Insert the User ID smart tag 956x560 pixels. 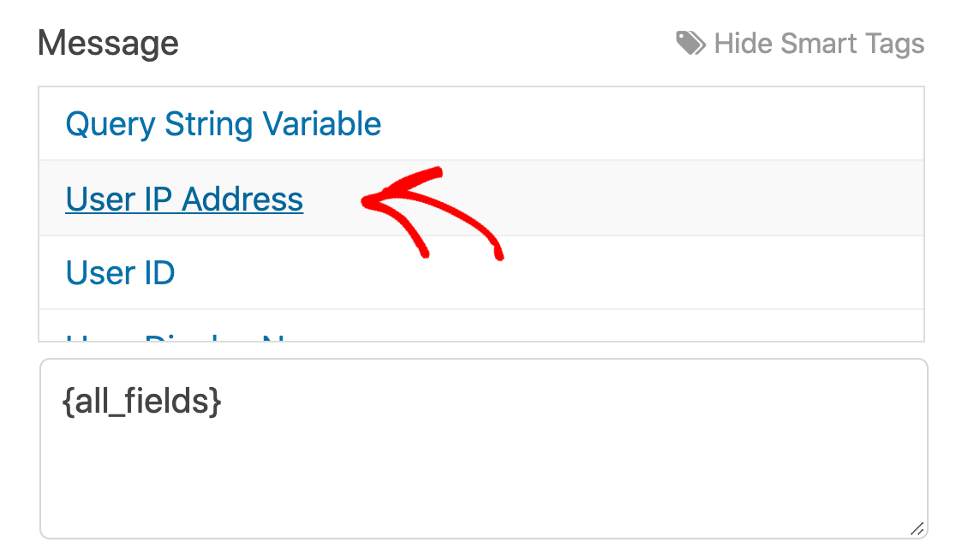point(119,272)
